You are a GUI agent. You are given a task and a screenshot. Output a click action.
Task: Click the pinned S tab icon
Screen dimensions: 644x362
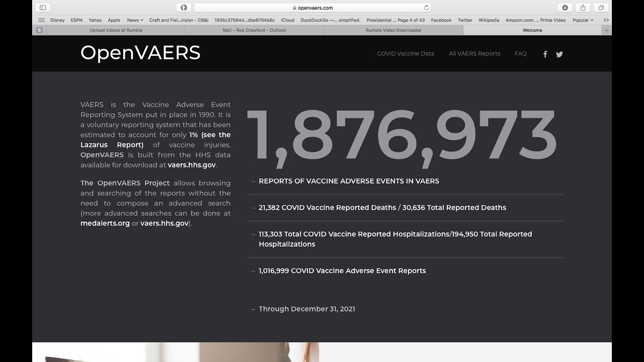coord(39,30)
